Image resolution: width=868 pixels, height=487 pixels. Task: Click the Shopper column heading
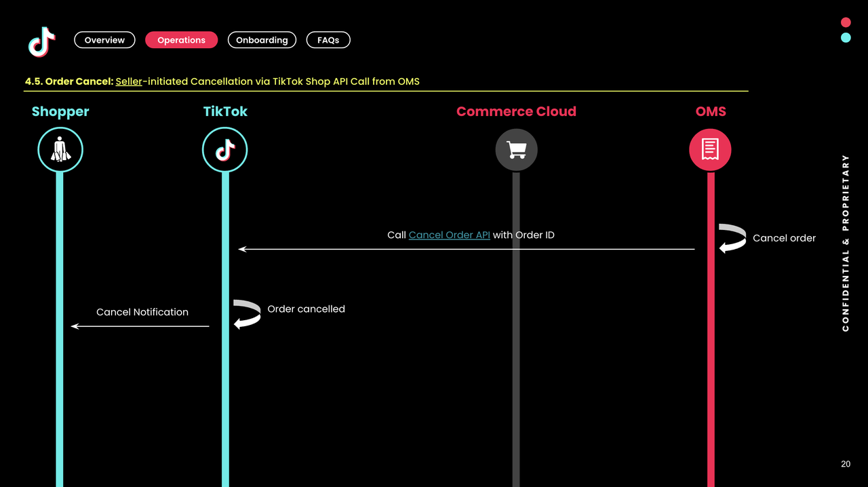(60, 111)
